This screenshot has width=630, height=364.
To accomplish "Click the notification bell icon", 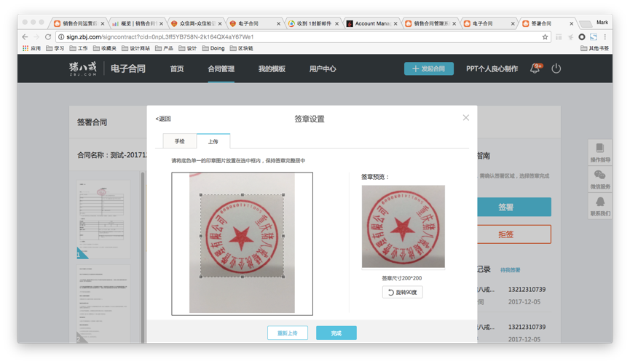I will pos(535,68).
